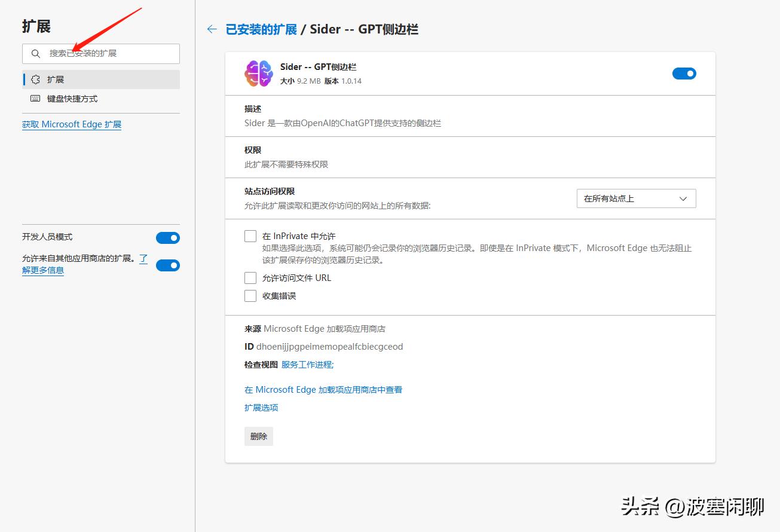Click 在 Microsoft Edge 加载项应用商店中查看
The image size is (780, 532).
pyautogui.click(x=323, y=390)
